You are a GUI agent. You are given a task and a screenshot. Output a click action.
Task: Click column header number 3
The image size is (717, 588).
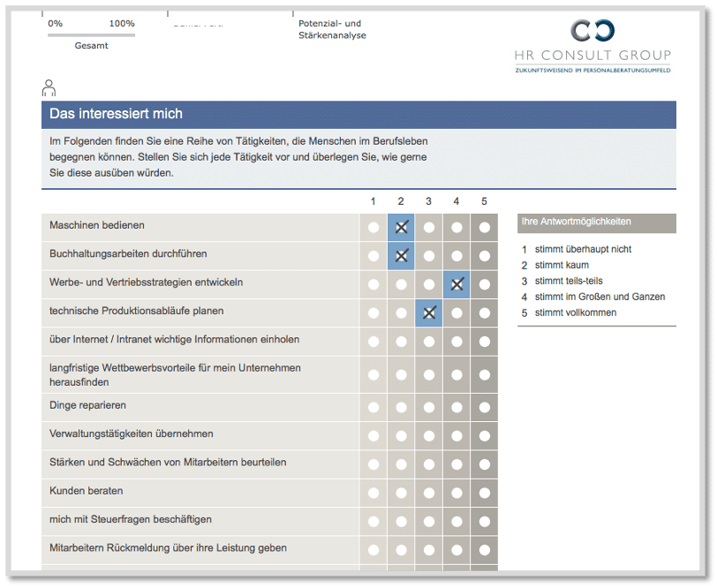[x=428, y=201]
